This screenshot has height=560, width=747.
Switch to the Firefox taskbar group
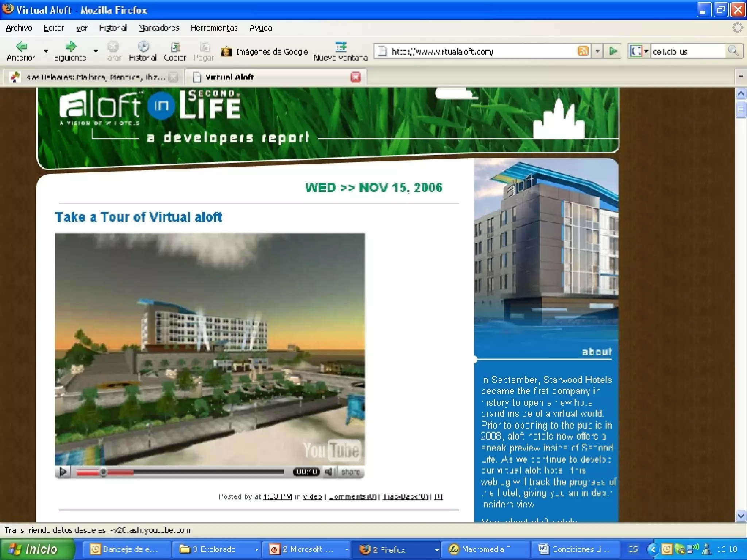pyautogui.click(x=397, y=549)
